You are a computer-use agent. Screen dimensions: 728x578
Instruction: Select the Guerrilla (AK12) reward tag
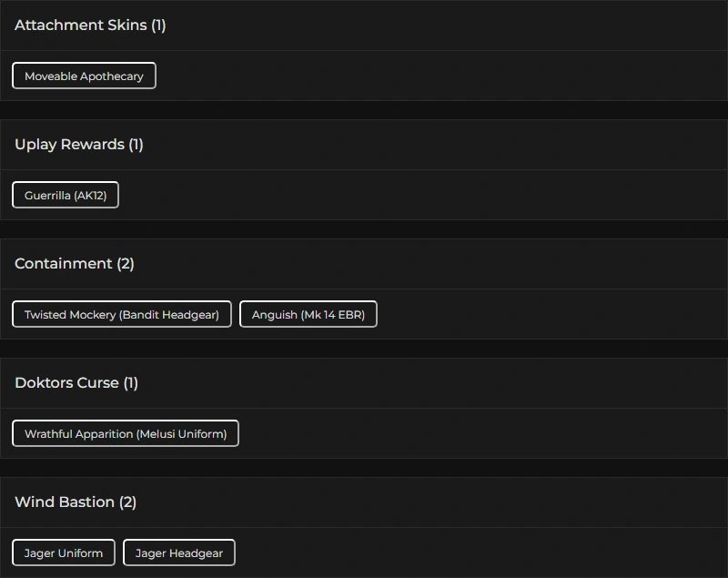tap(66, 196)
